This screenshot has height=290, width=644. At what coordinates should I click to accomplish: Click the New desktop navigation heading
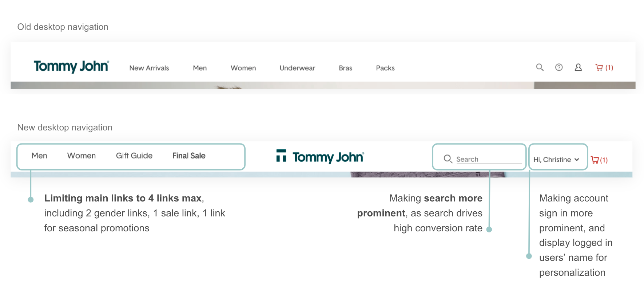click(65, 128)
